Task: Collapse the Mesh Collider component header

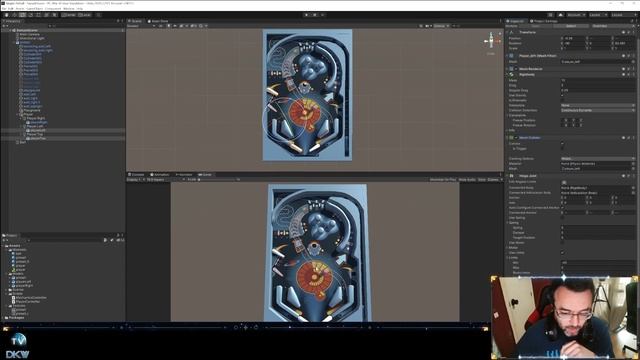Action: tap(508, 138)
